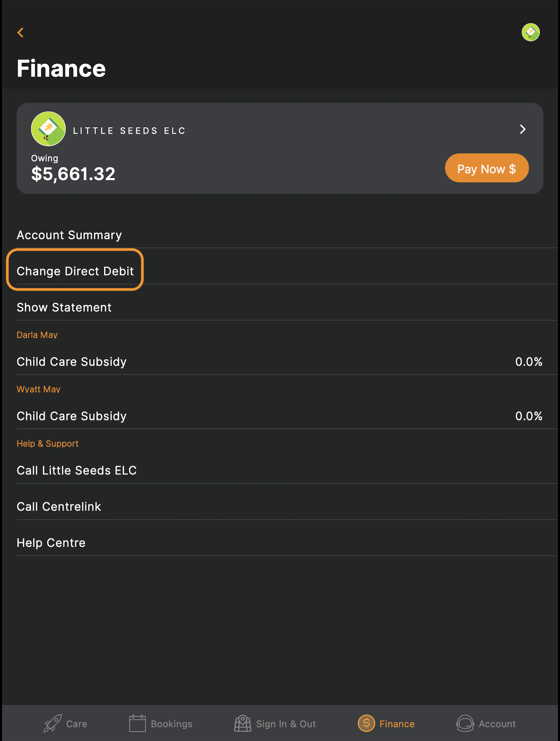
Task: Open the Help Centre
Action: 51,543
